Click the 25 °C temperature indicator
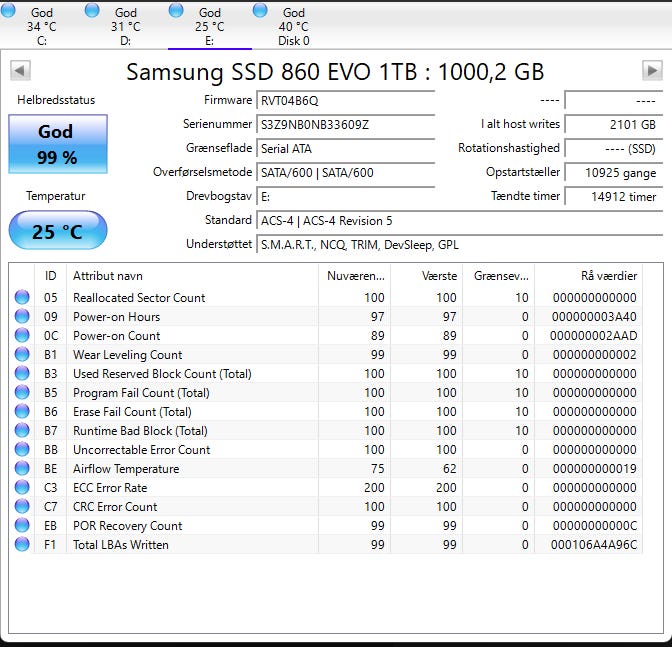The height and width of the screenshot is (647, 672). [x=57, y=231]
